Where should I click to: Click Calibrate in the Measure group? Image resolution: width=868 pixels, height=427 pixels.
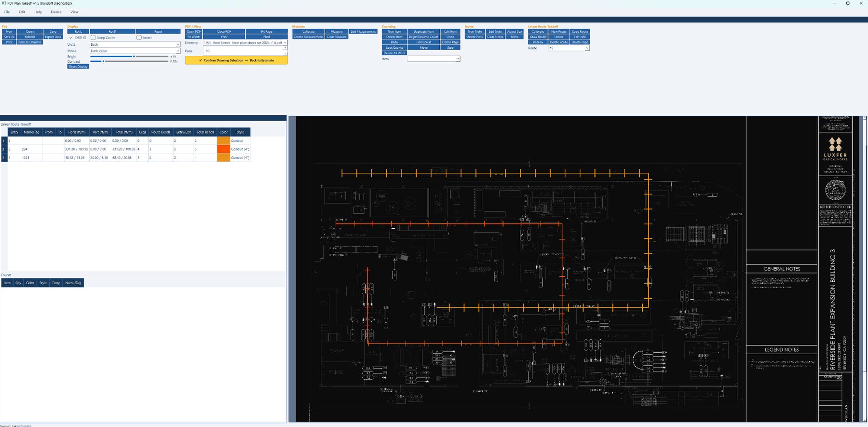(x=308, y=31)
